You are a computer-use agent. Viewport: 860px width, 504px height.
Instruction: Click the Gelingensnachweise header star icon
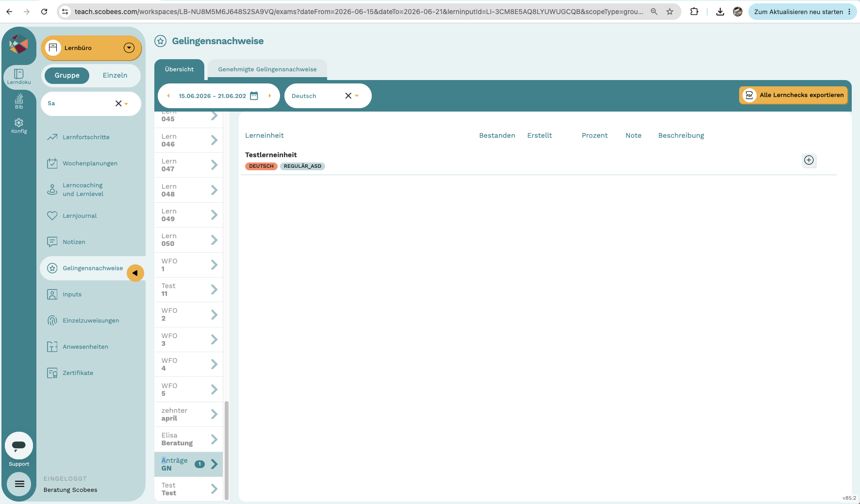click(161, 41)
